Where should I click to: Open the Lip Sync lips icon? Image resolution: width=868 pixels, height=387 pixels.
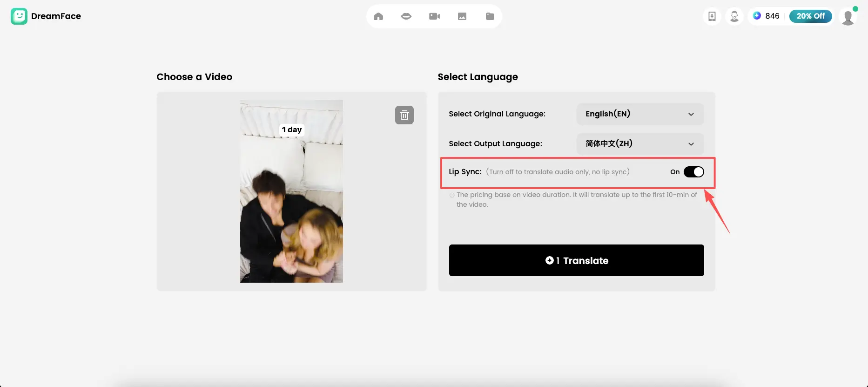click(406, 16)
